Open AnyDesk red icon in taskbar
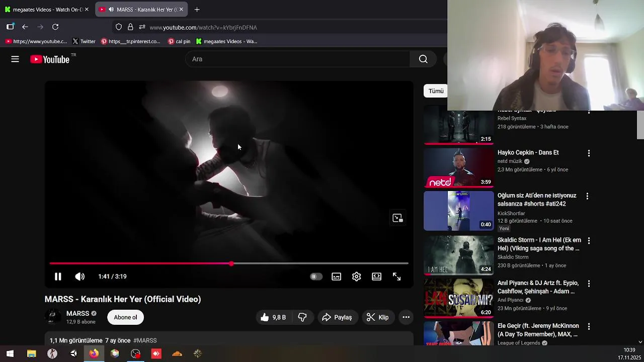The image size is (644, 362). [x=156, y=353]
